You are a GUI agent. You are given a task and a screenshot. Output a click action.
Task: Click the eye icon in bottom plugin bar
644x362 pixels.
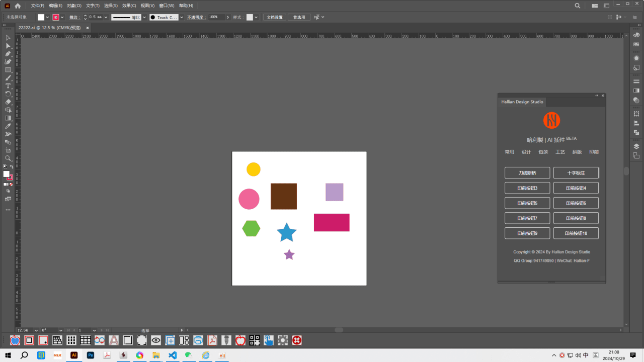pos(156,340)
